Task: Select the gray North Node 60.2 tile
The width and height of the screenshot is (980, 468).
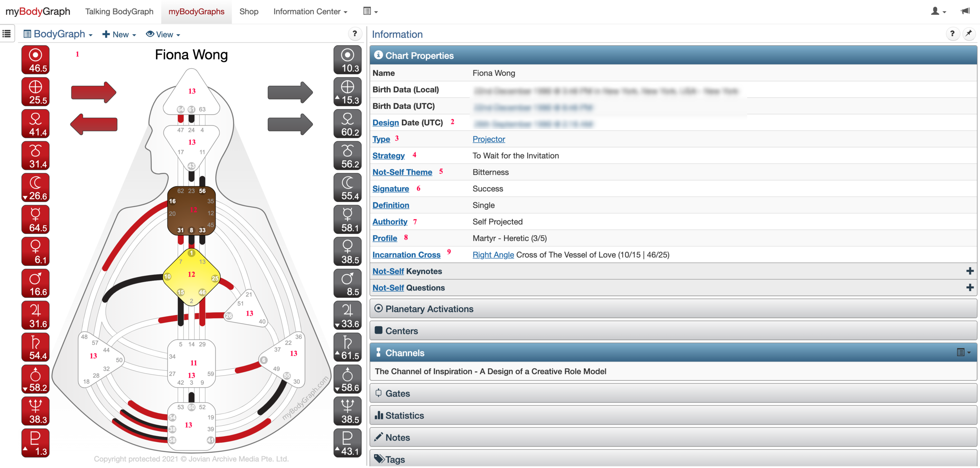Action: [347, 123]
